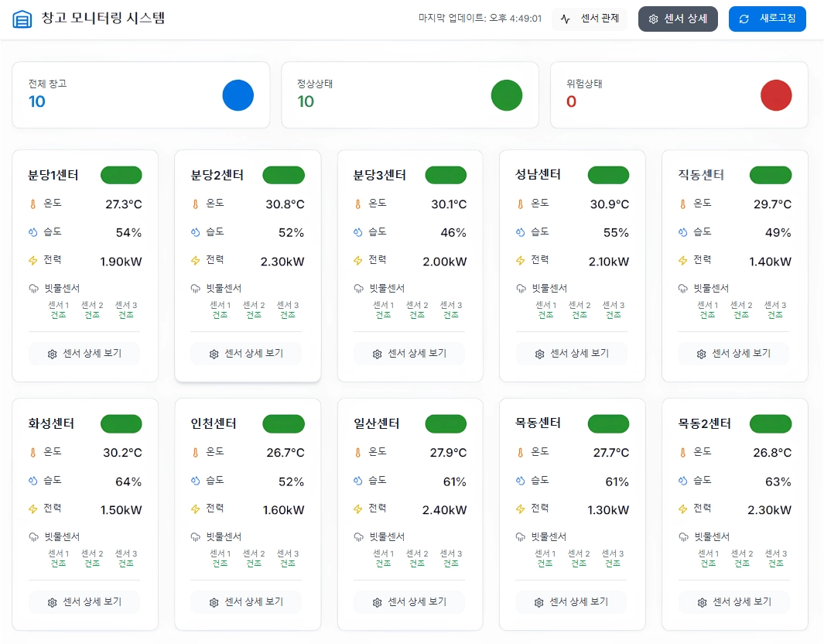Open 센서 상세 보기 for 분당3센터
Image resolution: width=824 pixels, height=644 pixels.
pyautogui.click(x=409, y=354)
